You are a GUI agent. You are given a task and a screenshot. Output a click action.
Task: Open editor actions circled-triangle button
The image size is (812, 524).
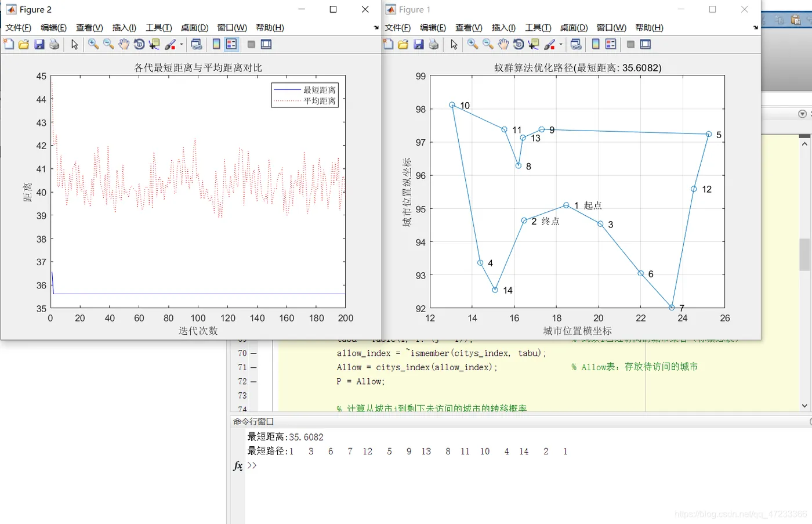coord(802,114)
